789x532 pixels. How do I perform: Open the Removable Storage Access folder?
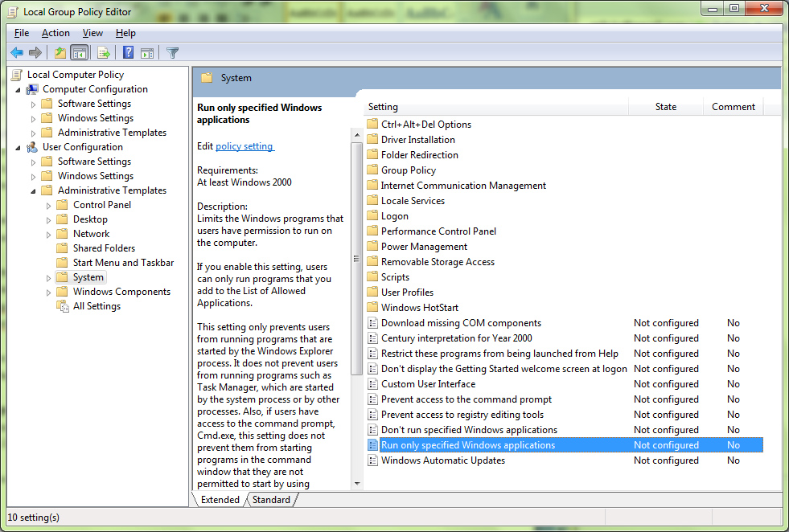[438, 262]
